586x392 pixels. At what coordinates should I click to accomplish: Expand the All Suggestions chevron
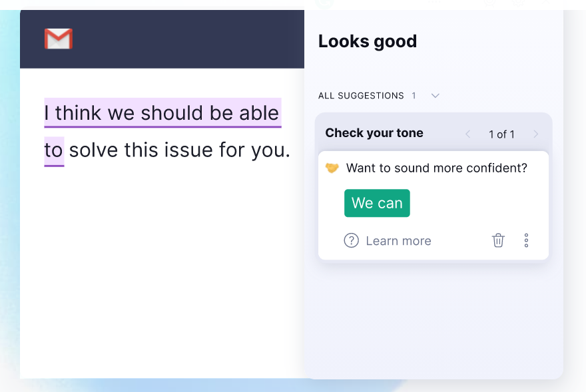[x=436, y=96]
